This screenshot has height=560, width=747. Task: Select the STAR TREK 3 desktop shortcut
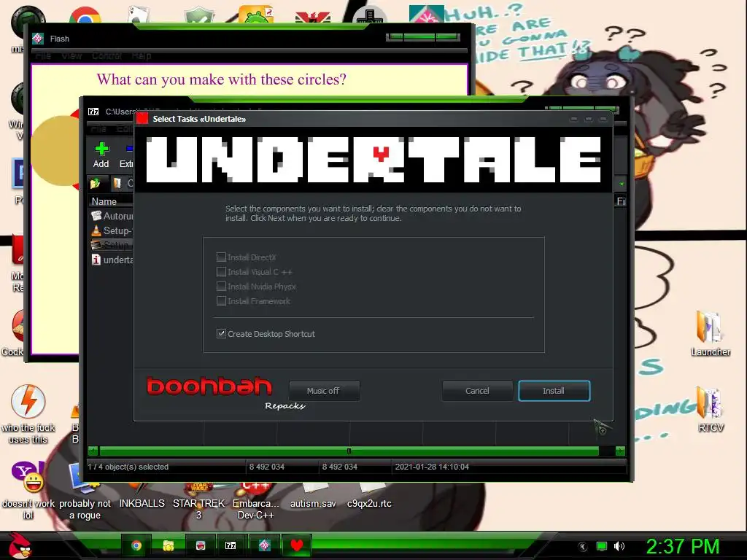click(x=198, y=500)
